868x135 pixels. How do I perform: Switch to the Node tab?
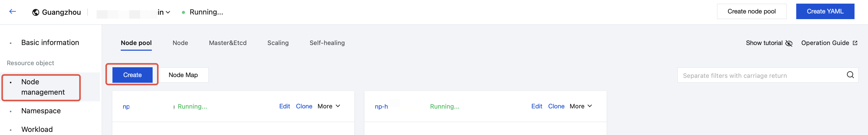pos(180,43)
